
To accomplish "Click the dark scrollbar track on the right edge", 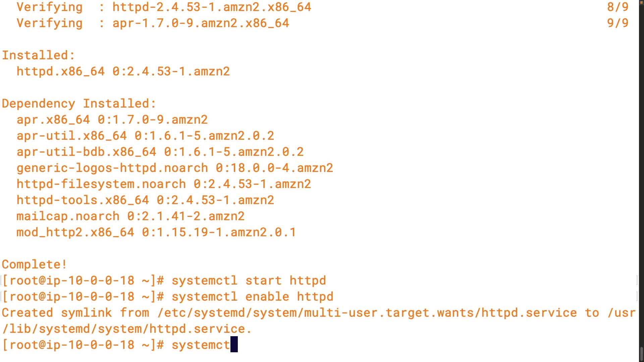I will (x=641, y=168).
